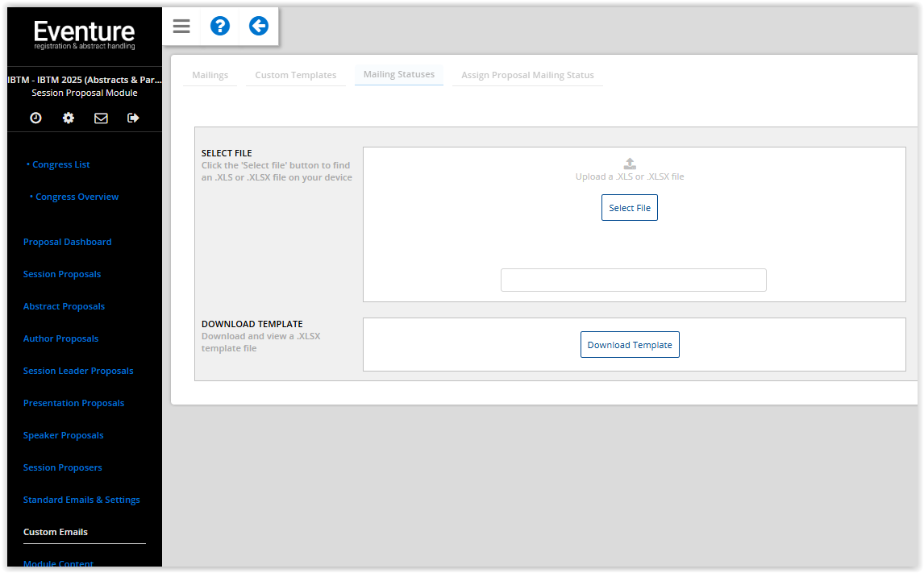Image resolution: width=924 pixels, height=573 pixels.
Task: Switch to the Mailings tab
Action: coord(210,74)
